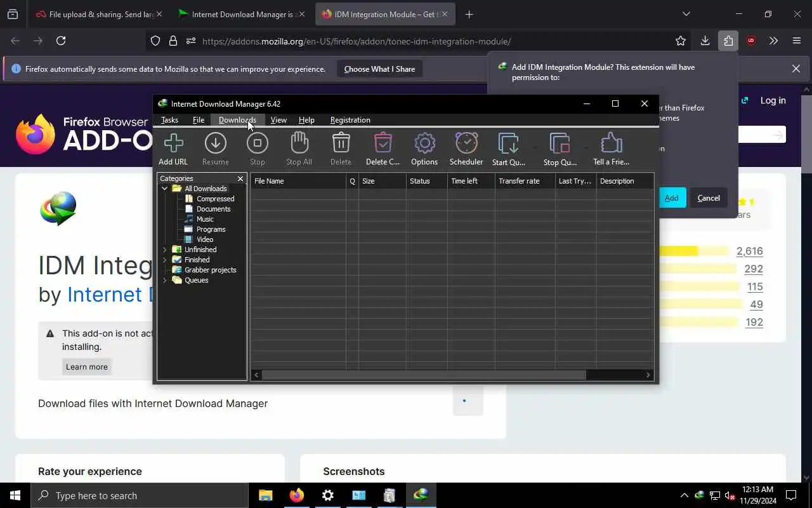This screenshot has height=508, width=812.
Task: Click Add in the extension permission prompt
Action: tap(671, 198)
